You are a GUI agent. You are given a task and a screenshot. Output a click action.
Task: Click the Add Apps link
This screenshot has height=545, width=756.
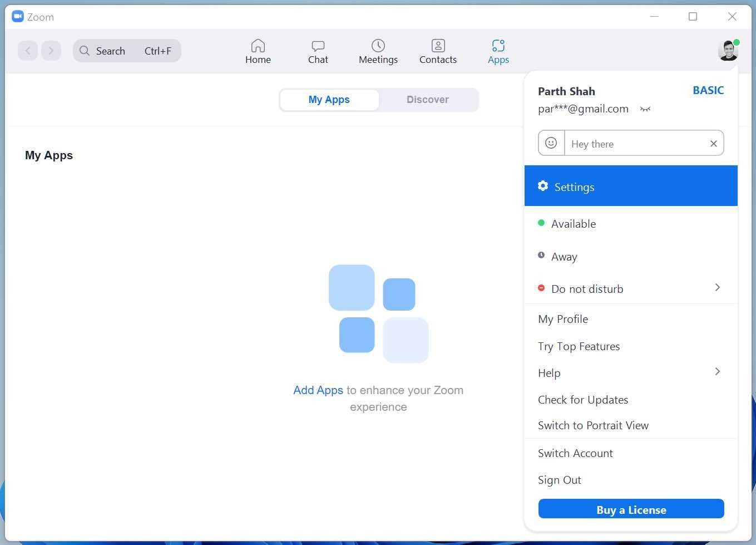[x=318, y=390]
